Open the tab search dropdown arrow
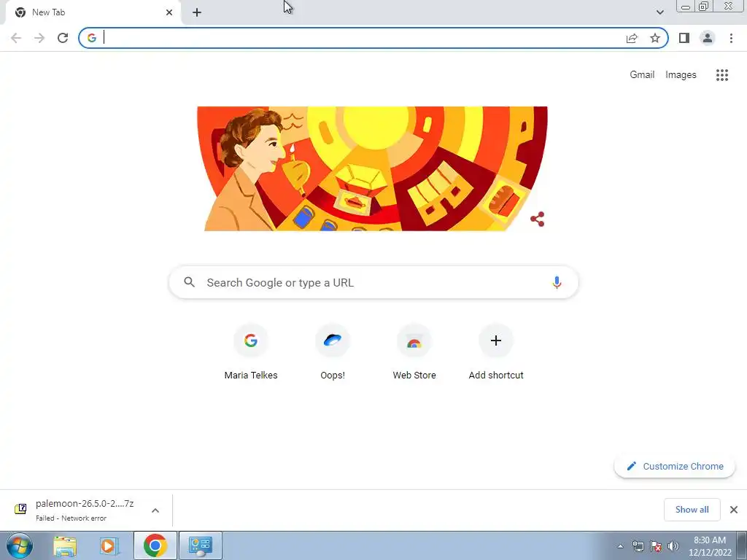 [x=659, y=12]
